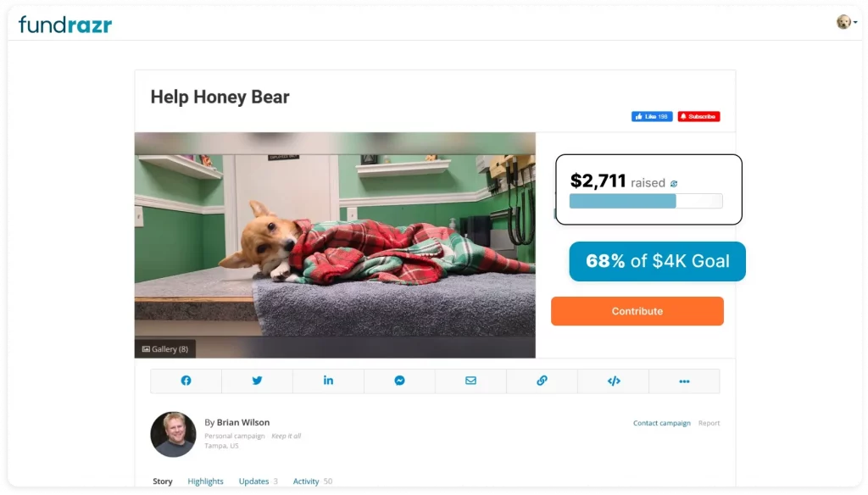The height and width of the screenshot is (495, 868).
Task: Open the Activity tab
Action: coord(306,481)
